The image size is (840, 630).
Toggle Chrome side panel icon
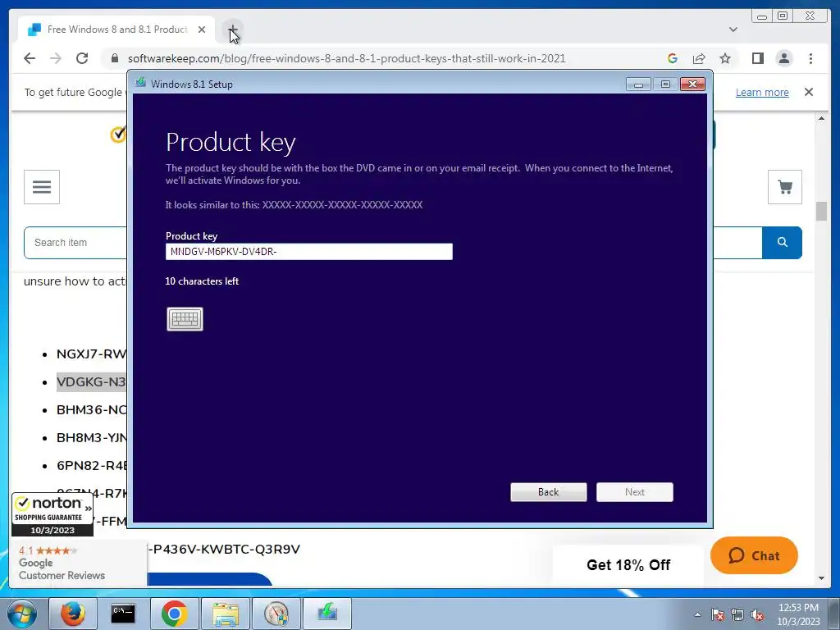(757, 58)
